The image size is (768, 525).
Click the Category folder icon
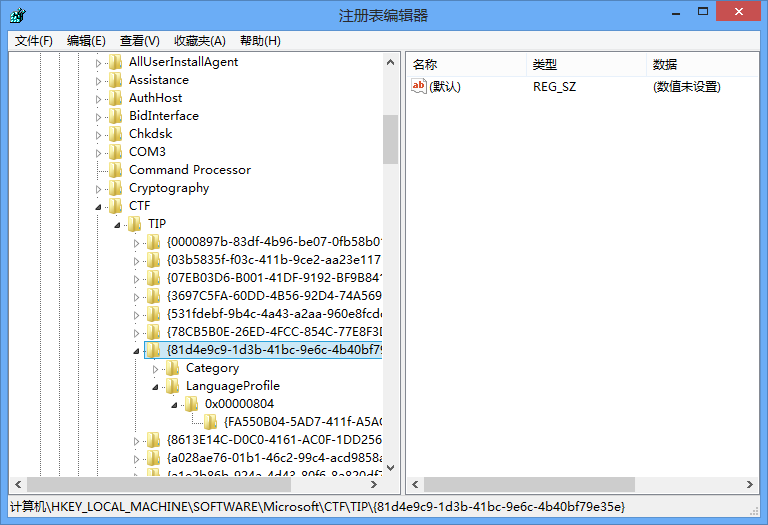(173, 368)
